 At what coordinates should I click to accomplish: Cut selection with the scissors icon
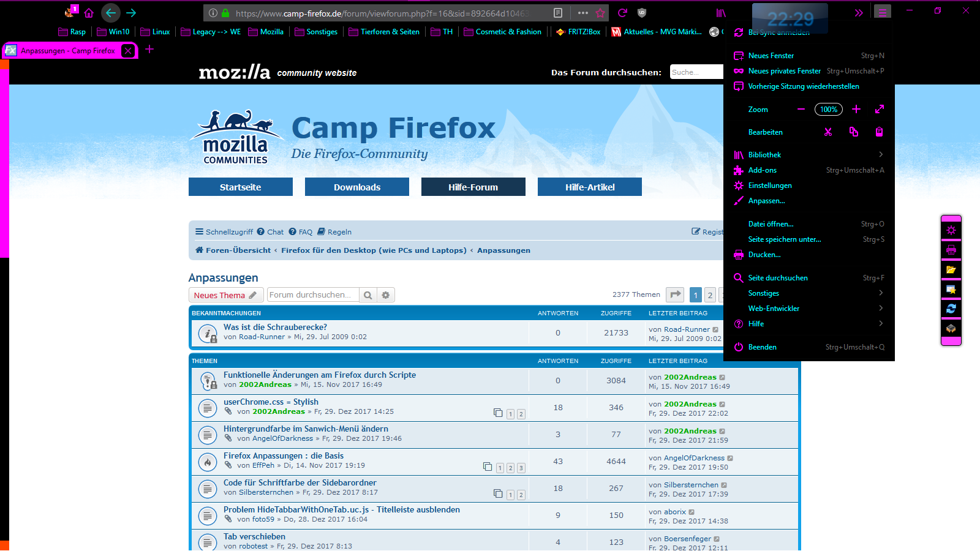828,132
